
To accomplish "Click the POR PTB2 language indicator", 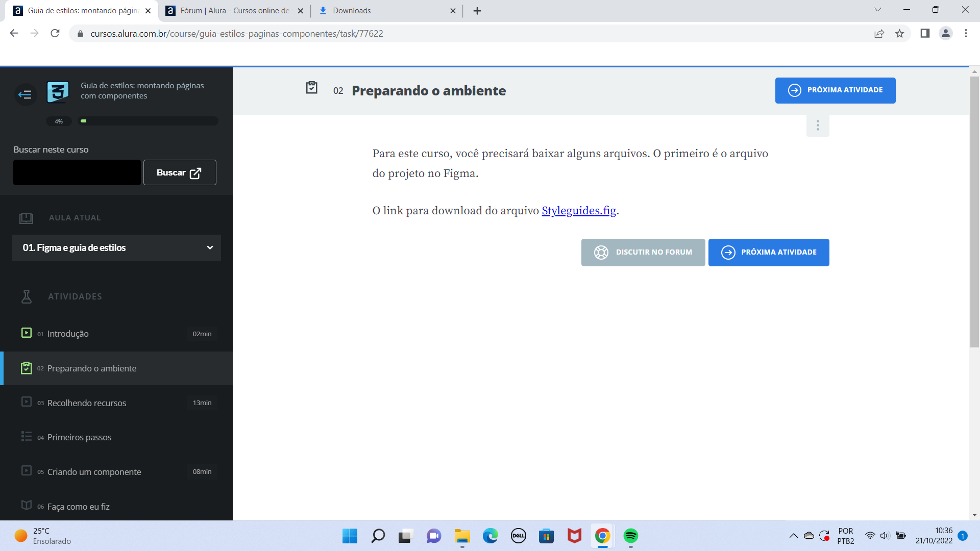I will (x=846, y=536).
